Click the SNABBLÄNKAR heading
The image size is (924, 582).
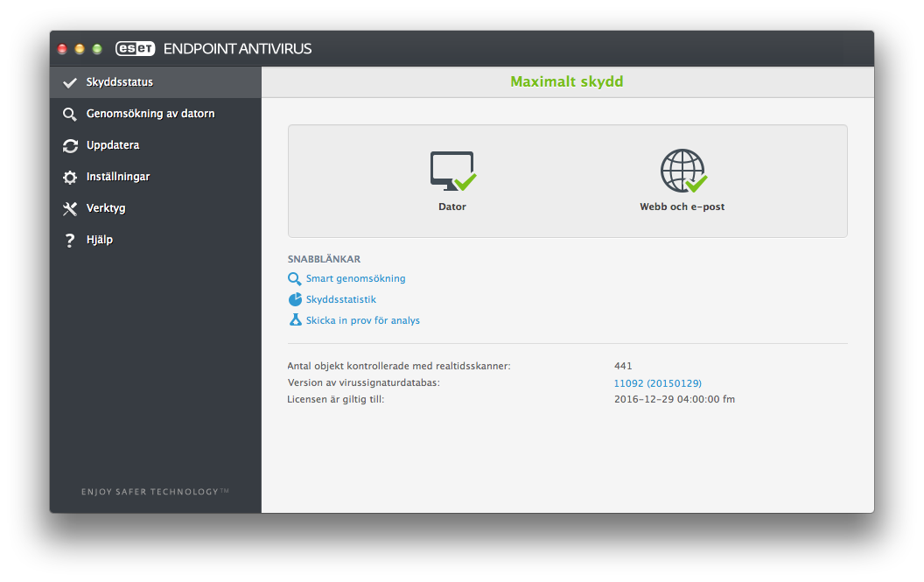coord(324,259)
